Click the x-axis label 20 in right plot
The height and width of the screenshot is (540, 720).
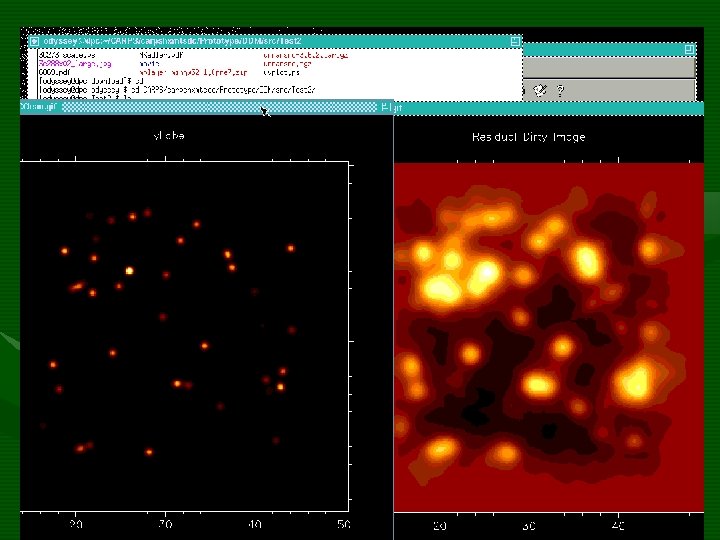pyautogui.click(x=440, y=524)
